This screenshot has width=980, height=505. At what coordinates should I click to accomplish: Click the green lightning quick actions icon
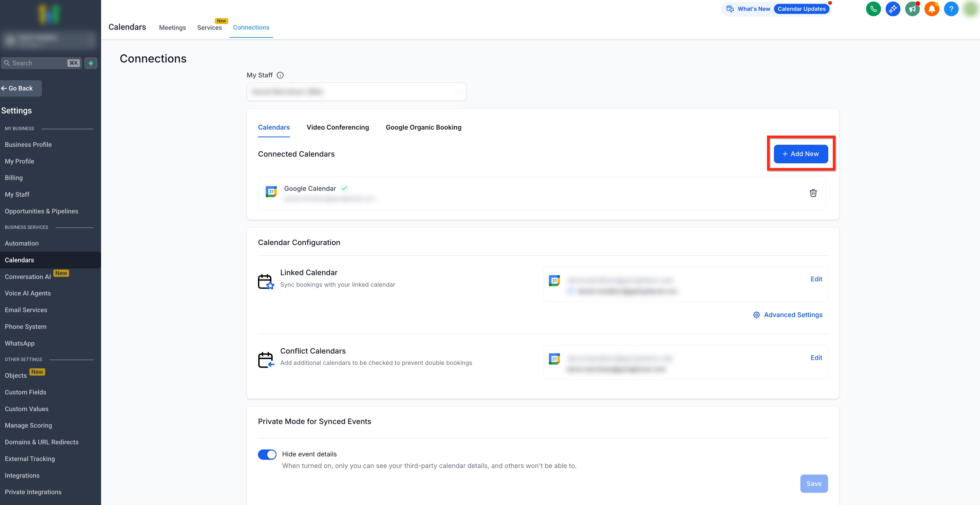click(x=91, y=63)
